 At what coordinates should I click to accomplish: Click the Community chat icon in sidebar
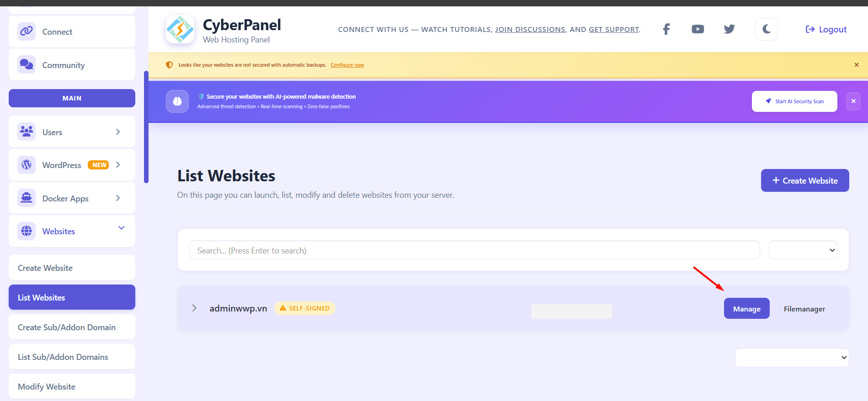(x=27, y=65)
